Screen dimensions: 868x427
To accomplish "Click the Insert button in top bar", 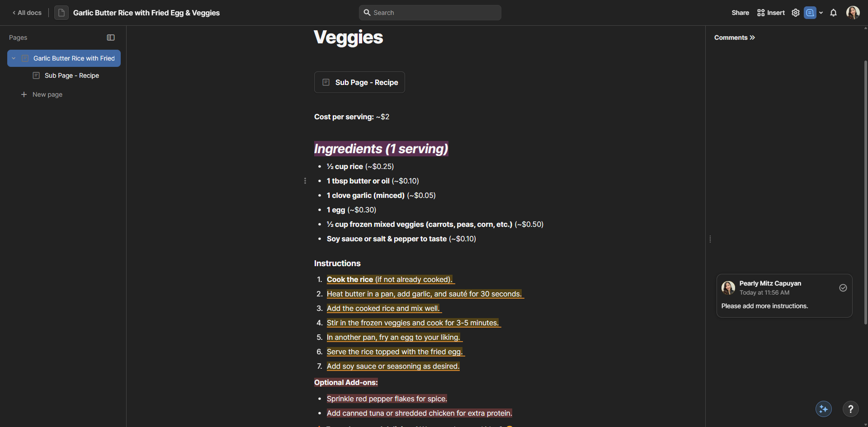I will click(x=771, y=13).
